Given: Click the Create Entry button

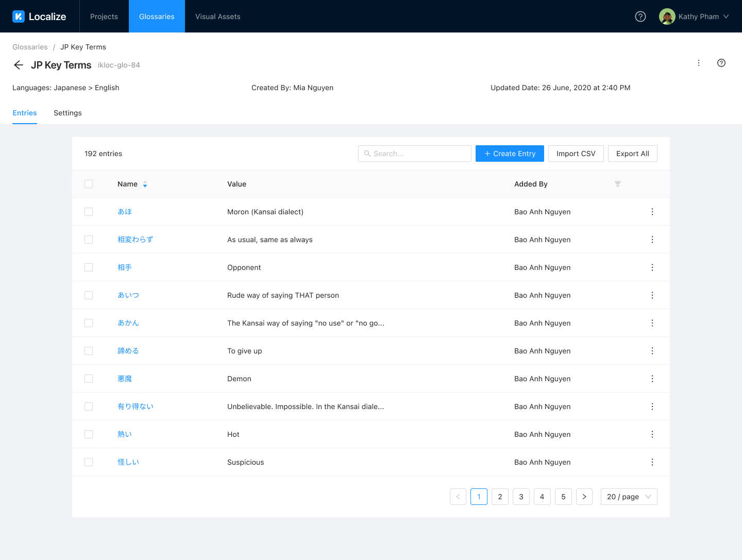Looking at the screenshot, I should click(509, 154).
